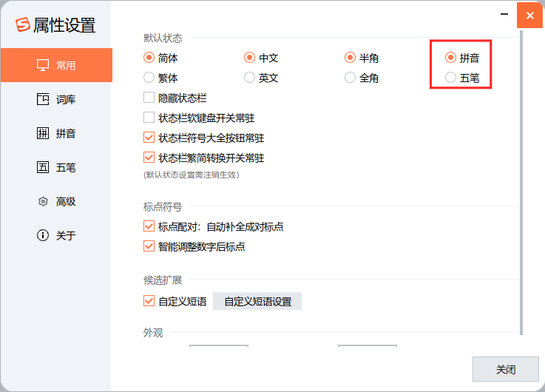545x392 pixels.
Task: Open the 常用 tab label
Action: [x=66, y=65]
